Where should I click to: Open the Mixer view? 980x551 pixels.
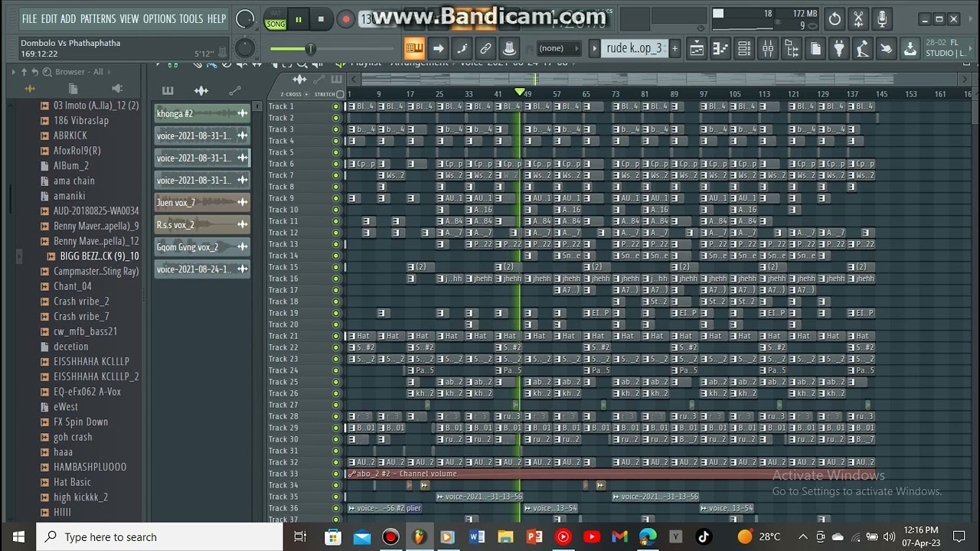768,49
